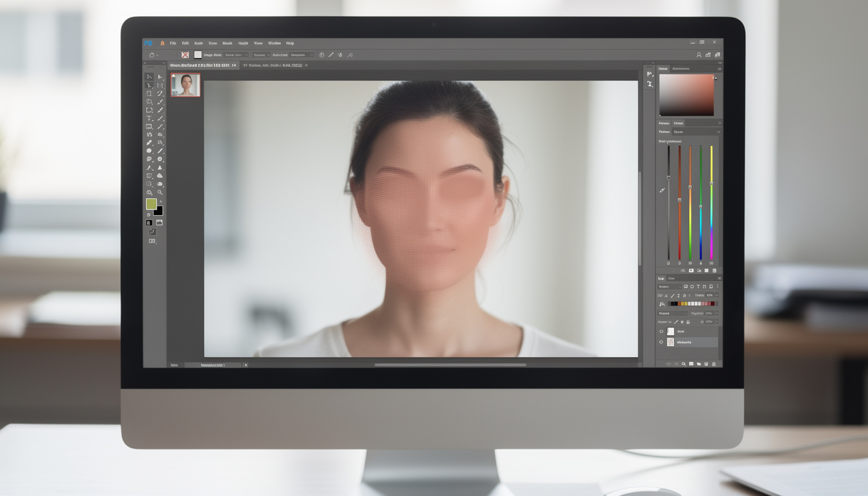Image resolution: width=868 pixels, height=496 pixels.
Task: Toggle type layer filter T icon
Action: tap(698, 287)
